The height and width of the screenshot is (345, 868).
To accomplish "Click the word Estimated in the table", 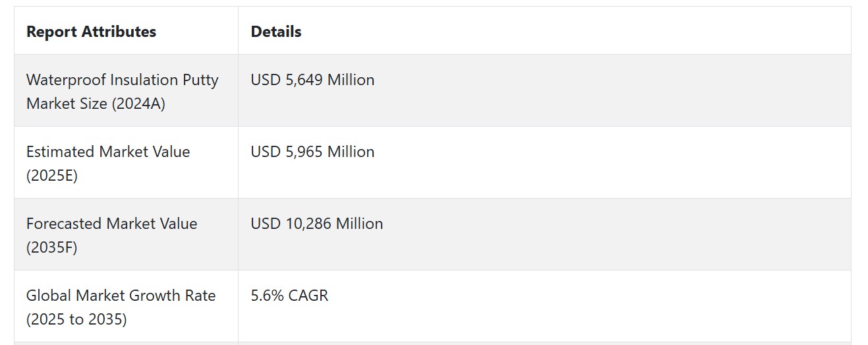I will 61,152.
